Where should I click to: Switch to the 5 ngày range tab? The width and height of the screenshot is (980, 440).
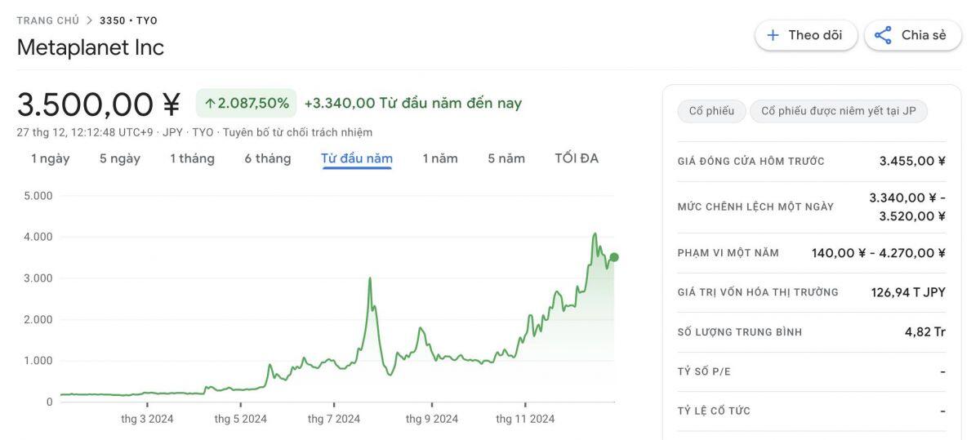point(120,158)
